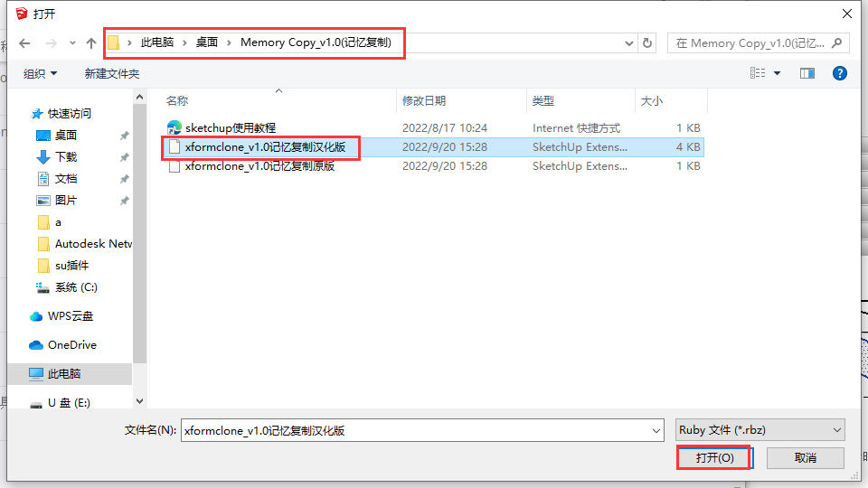Click date cell 2022/8/17 10:24
The image size is (868, 488).
coord(445,127)
